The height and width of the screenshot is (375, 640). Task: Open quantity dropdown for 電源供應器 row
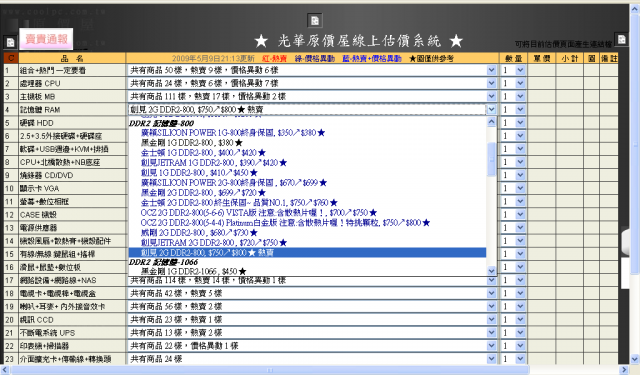pyautogui.click(x=520, y=228)
